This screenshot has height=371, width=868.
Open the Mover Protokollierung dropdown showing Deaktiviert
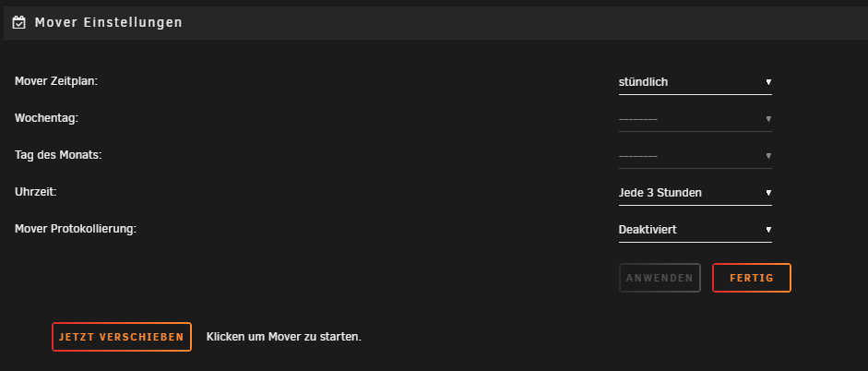(695, 230)
